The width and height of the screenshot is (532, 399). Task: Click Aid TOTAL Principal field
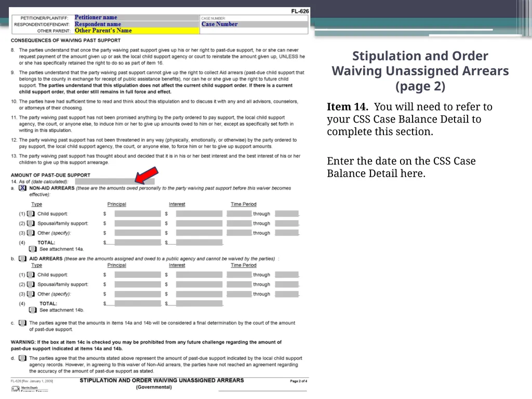point(138,303)
